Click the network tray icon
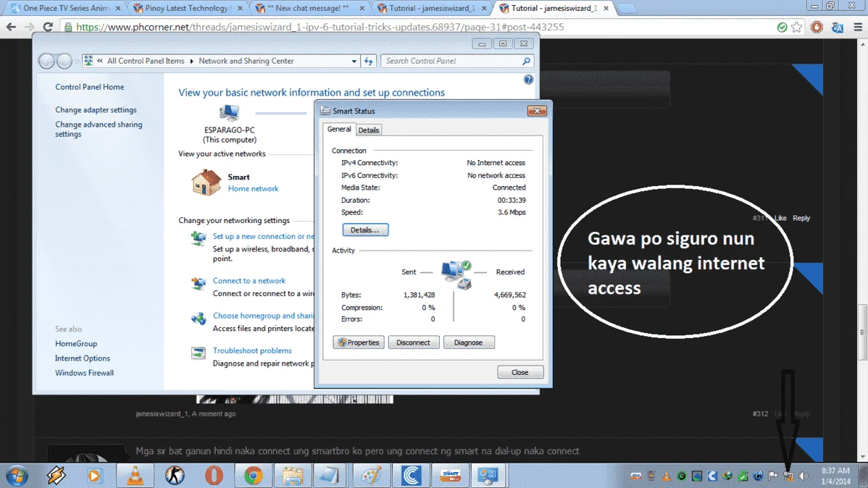Viewport: 868px width, 488px height. [x=788, y=476]
